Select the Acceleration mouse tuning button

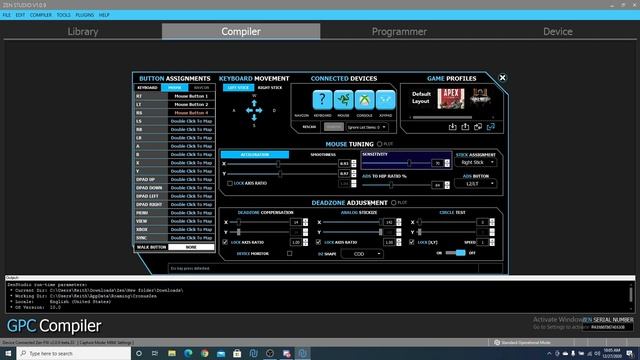[x=255, y=155]
